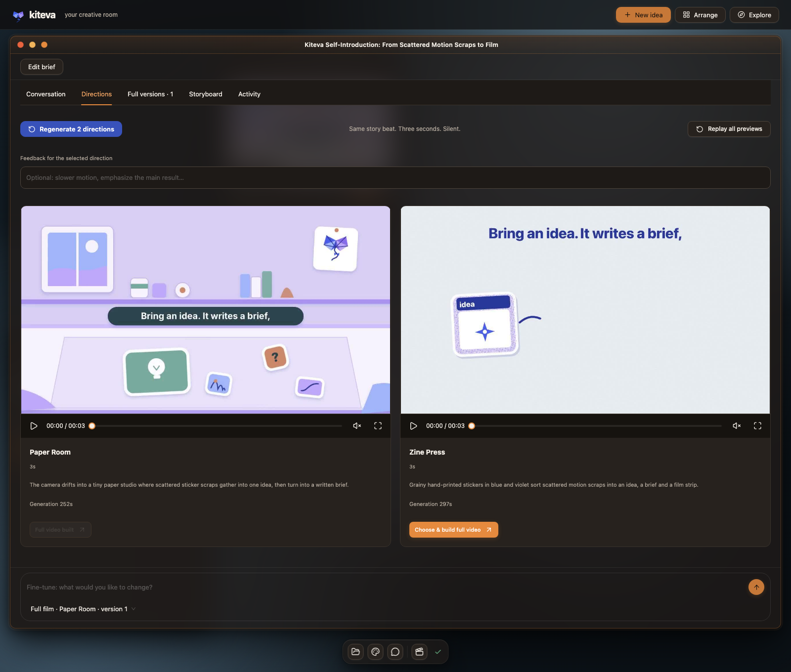View the Activity tab
Image resolution: width=791 pixels, height=672 pixels.
[x=249, y=94]
